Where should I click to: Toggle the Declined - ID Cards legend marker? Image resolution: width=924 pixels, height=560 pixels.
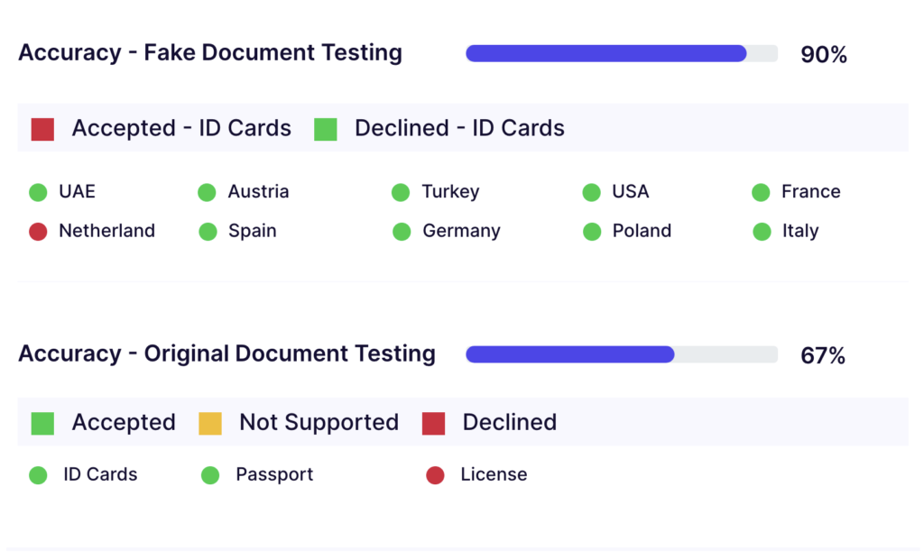click(x=325, y=128)
